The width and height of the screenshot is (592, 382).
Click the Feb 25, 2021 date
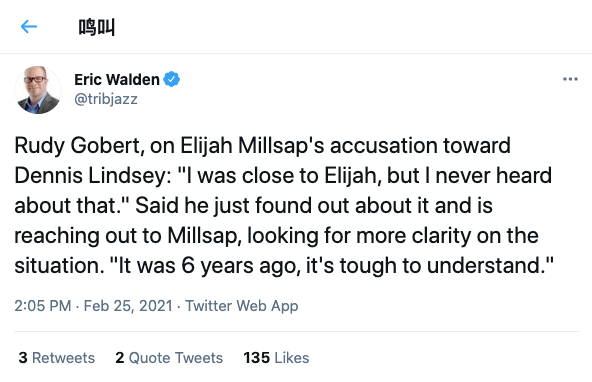(x=128, y=305)
